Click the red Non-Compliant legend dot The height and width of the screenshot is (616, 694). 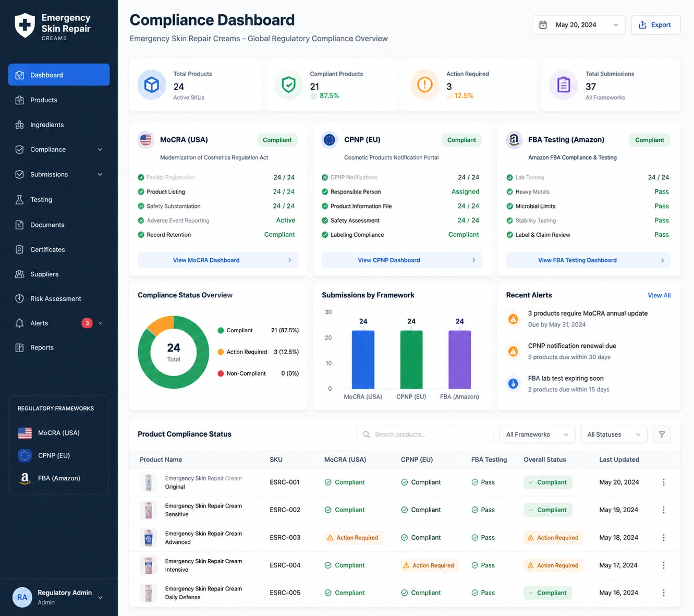pyautogui.click(x=221, y=373)
